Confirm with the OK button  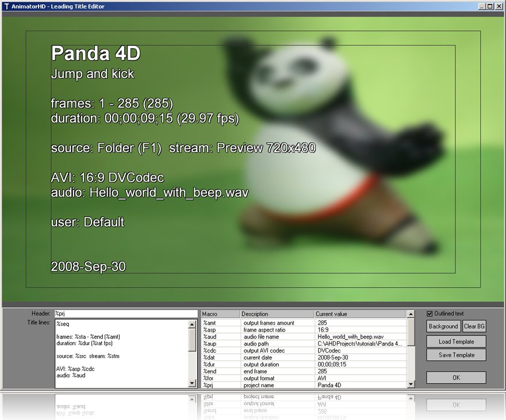pyautogui.click(x=457, y=377)
